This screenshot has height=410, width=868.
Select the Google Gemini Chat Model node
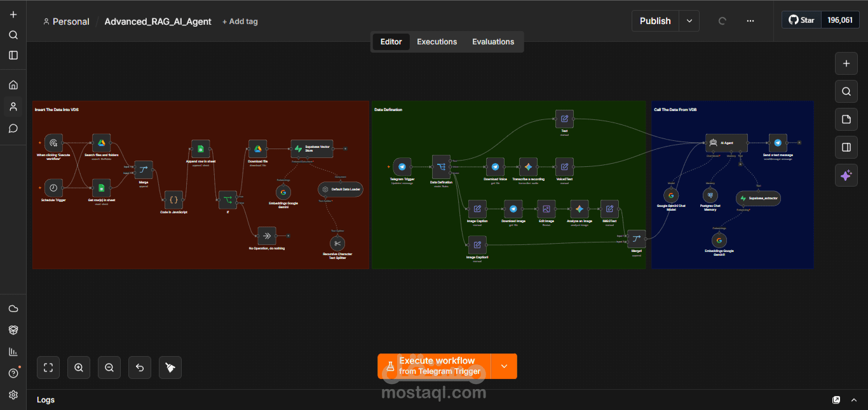pyautogui.click(x=672, y=195)
